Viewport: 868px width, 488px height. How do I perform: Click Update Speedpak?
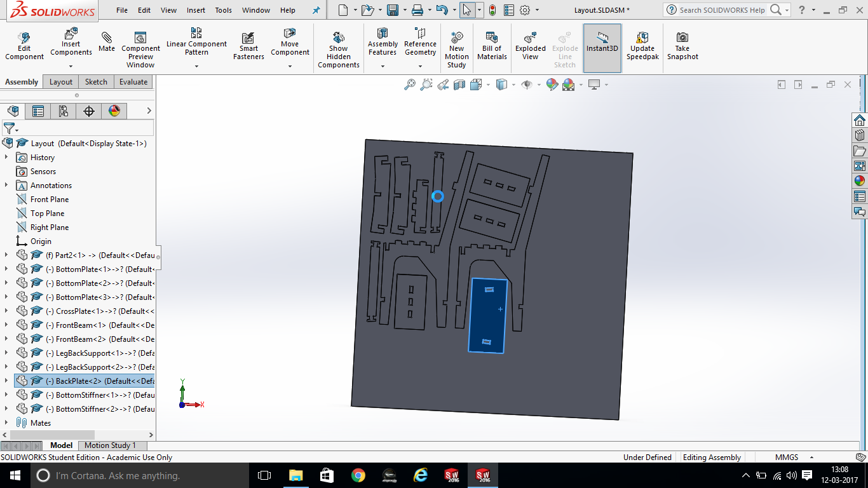[642, 46]
